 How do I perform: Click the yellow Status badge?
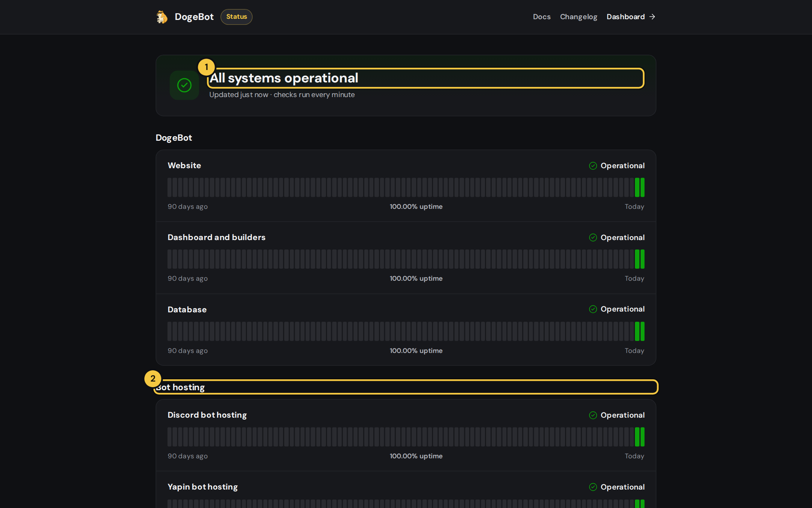[x=236, y=17]
